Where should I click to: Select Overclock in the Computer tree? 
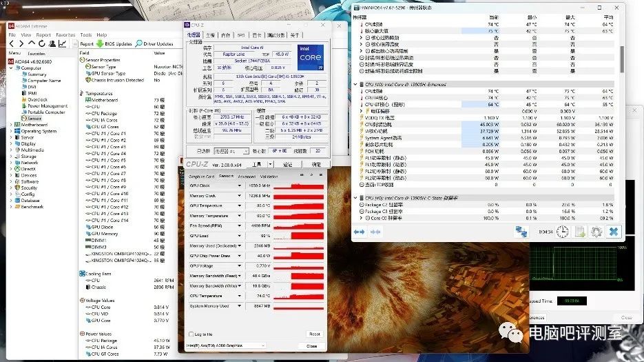[x=37, y=99]
